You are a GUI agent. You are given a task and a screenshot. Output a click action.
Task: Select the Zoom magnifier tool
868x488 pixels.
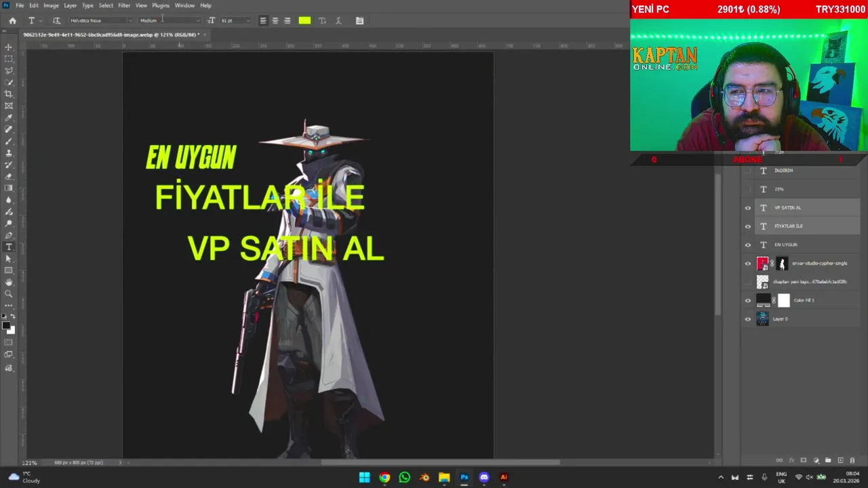[x=9, y=294]
